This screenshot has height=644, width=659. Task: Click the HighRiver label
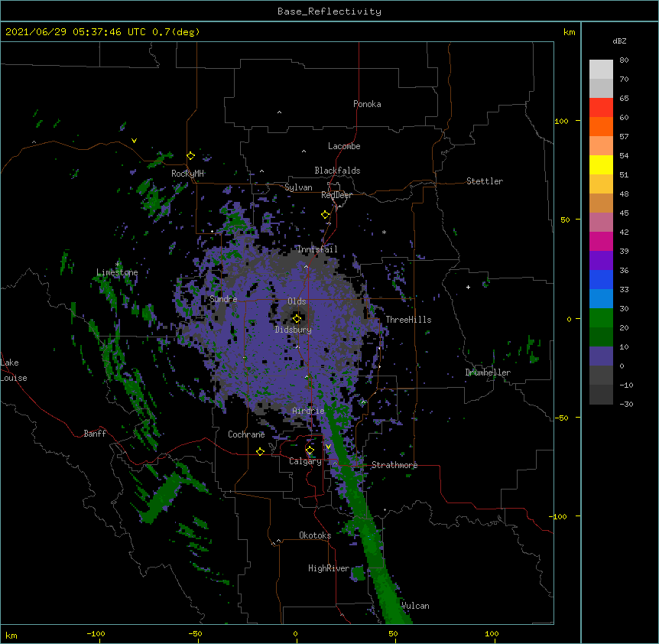pyautogui.click(x=329, y=568)
